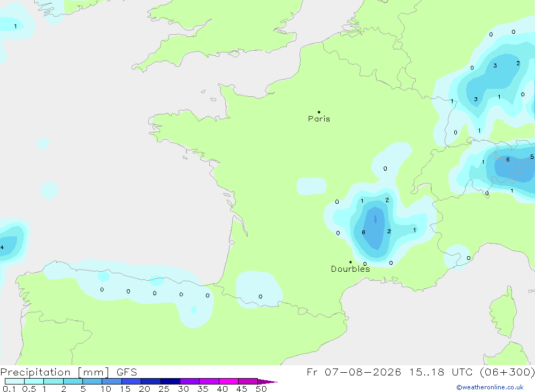Click the value 4 off the Spanish coast
Image resolution: width=535 pixels, height=392 pixels.
pyautogui.click(x=2, y=248)
